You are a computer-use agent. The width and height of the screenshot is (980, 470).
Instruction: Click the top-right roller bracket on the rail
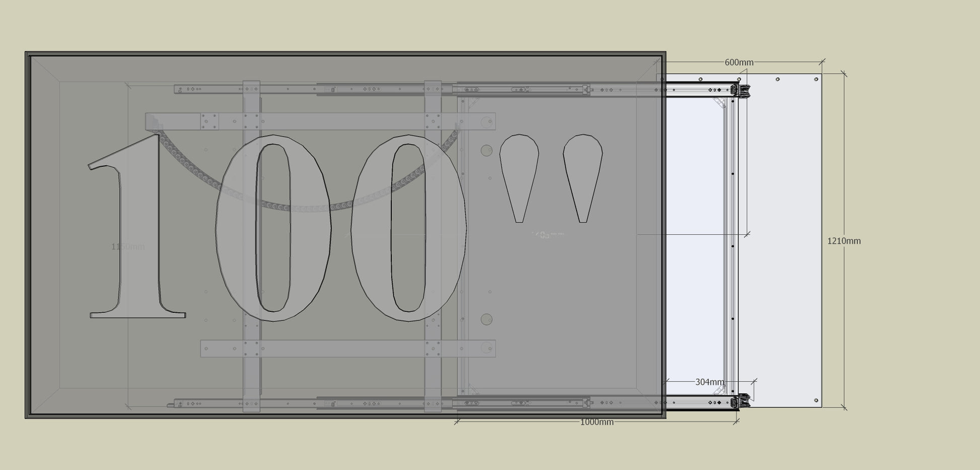(740, 91)
